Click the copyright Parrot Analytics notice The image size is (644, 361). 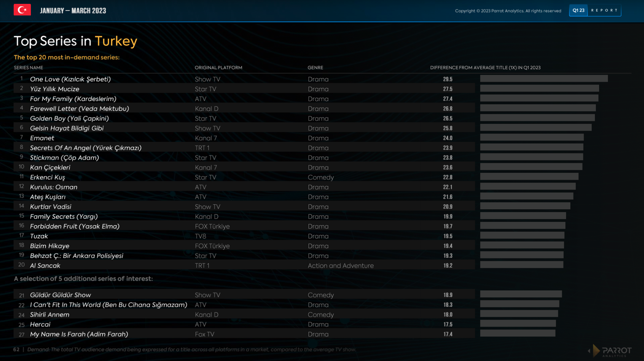(508, 11)
